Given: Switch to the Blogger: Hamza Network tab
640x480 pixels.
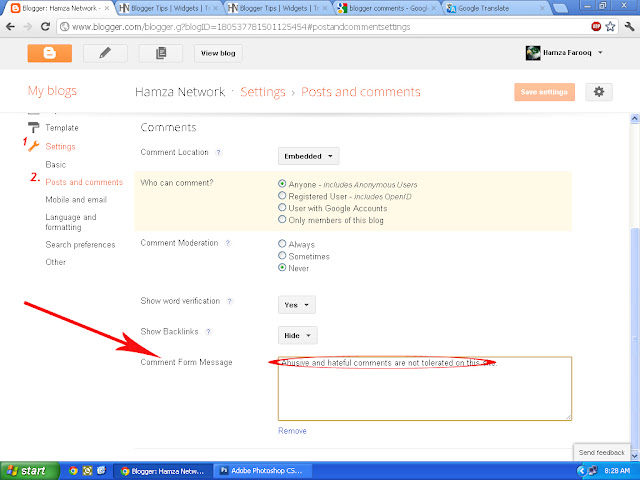Looking at the screenshot, I should 60,8.
